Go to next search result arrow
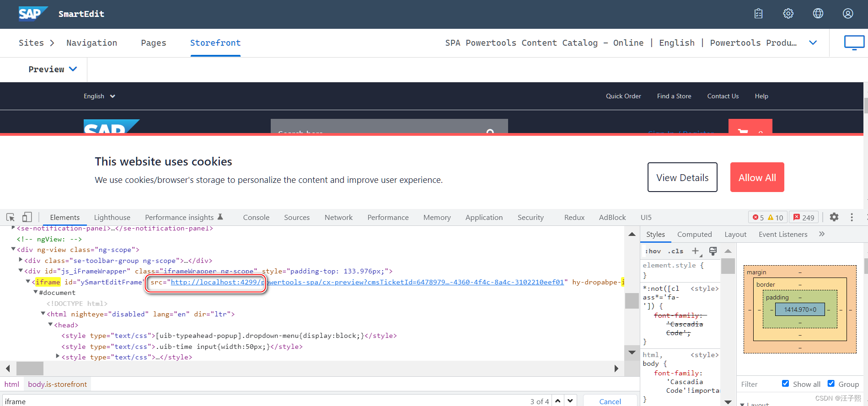The image size is (868, 406). point(570,401)
